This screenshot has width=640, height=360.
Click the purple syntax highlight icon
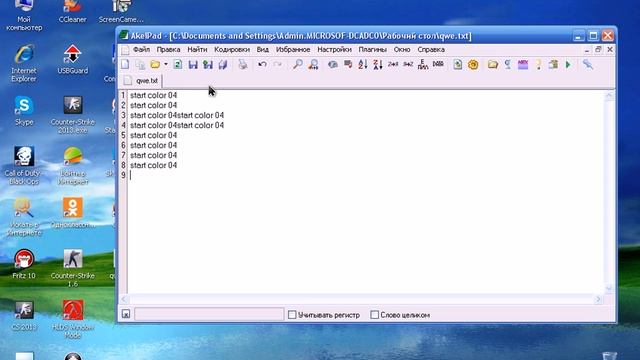[x=523, y=64]
